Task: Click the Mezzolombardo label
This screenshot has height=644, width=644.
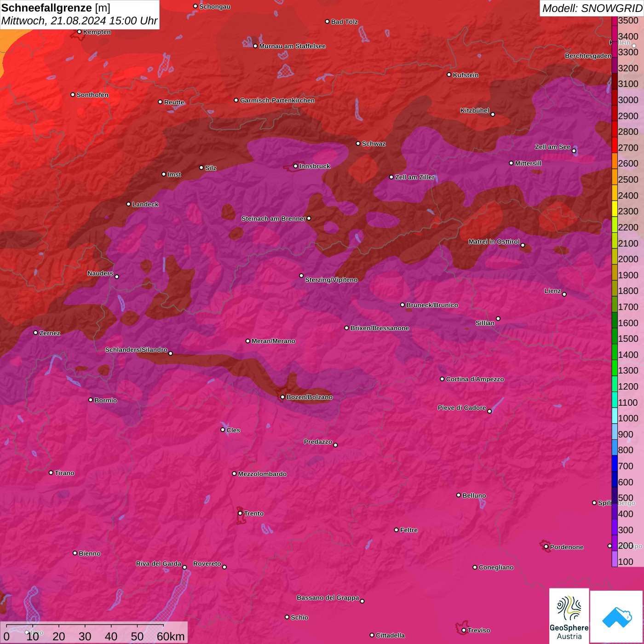Action: [262, 474]
